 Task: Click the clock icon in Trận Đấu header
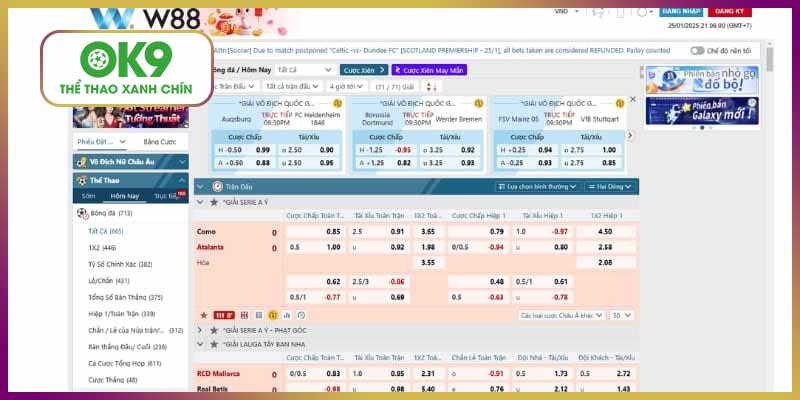pyautogui.click(x=217, y=186)
